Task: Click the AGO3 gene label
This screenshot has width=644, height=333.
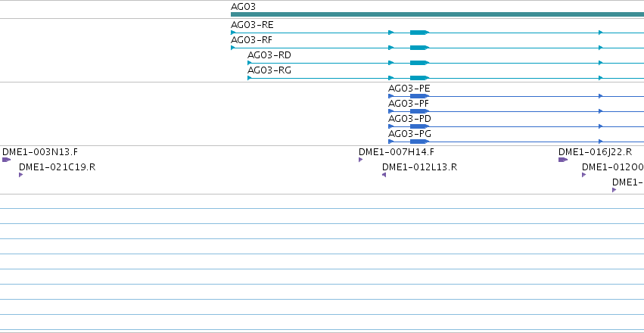Action: coord(243,7)
